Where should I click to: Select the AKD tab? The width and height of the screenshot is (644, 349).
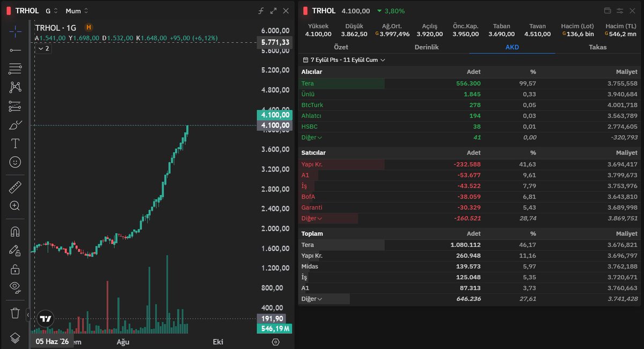point(512,47)
